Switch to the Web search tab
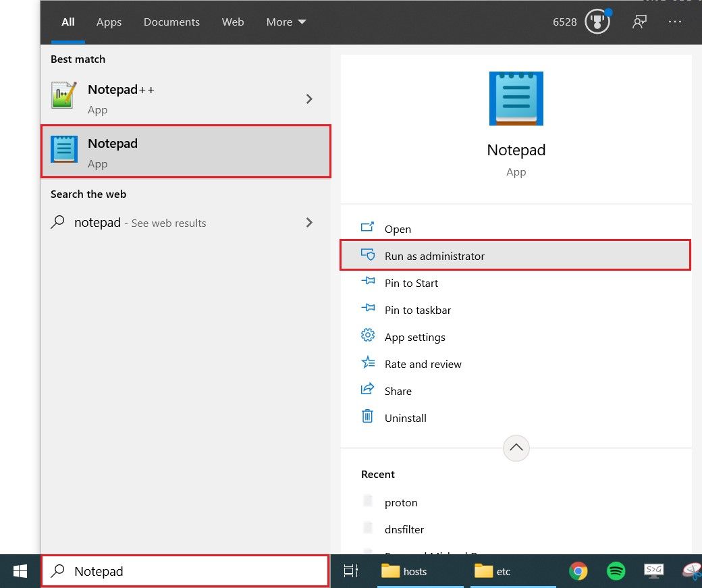Image resolution: width=702 pixels, height=588 pixels. click(233, 22)
